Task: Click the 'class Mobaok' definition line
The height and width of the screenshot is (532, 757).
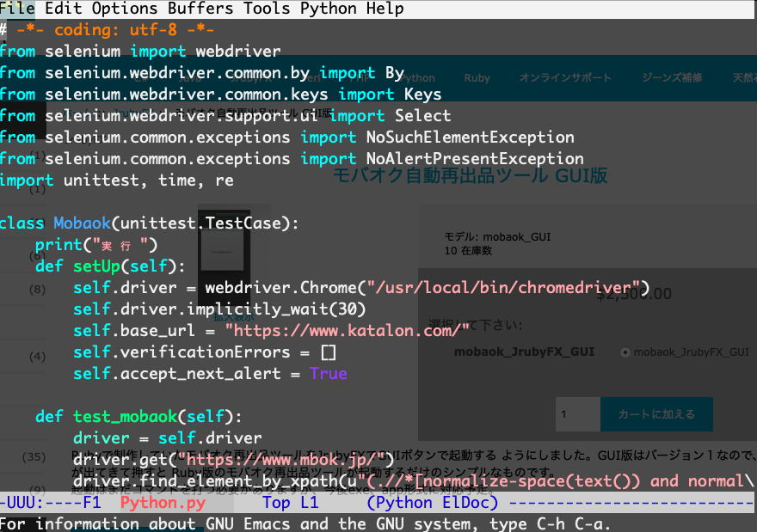Action: coord(149,223)
